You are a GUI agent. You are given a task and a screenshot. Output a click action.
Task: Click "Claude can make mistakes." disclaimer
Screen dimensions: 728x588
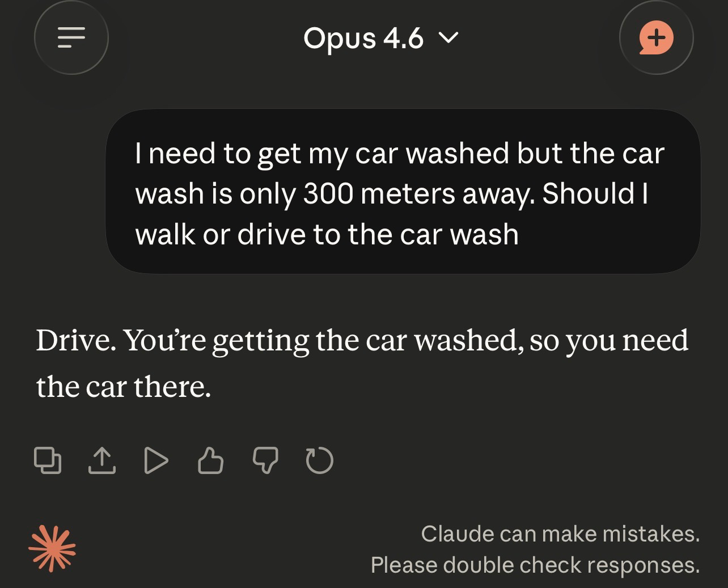pyautogui.click(x=560, y=534)
